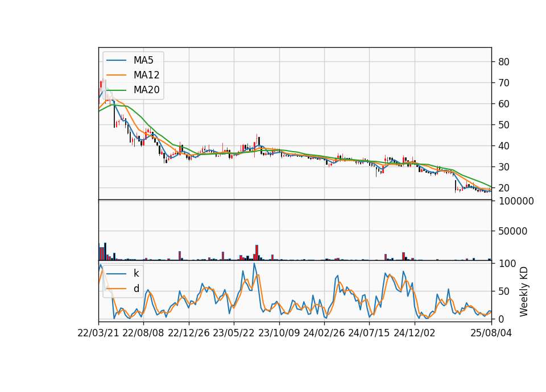Click the 23/10/09 date axis label
Screen dimensions: 546x392
[x=279, y=333]
